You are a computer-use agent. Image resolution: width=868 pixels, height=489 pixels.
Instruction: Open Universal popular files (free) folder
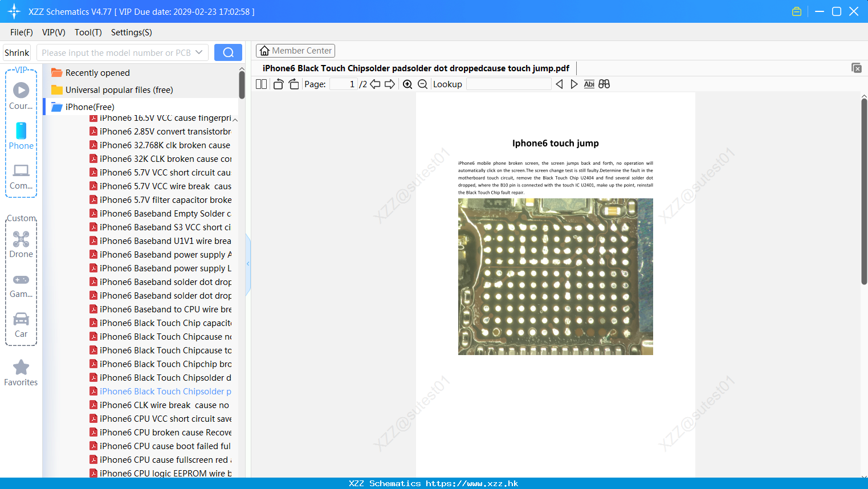pos(112,90)
